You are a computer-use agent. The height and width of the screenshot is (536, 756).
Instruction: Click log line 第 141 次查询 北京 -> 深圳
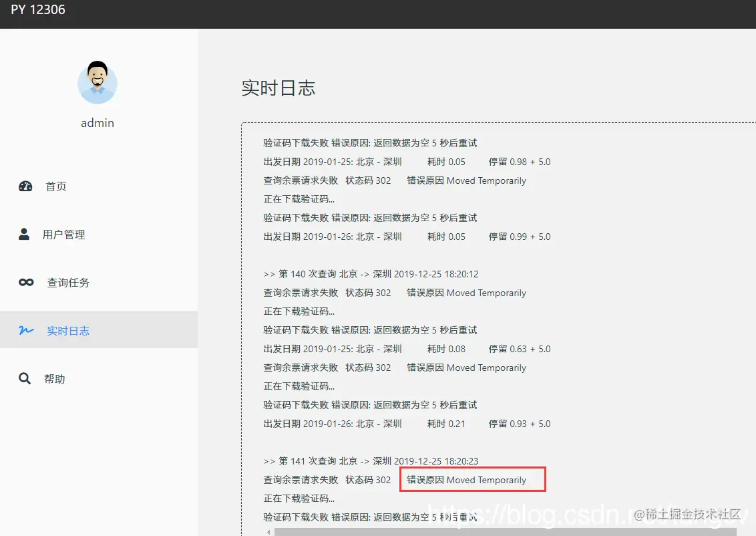371,461
